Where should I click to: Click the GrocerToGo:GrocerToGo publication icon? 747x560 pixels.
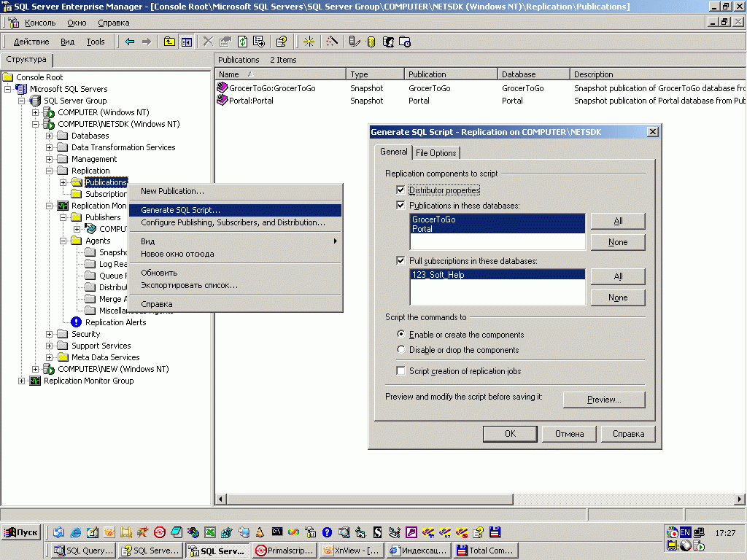[x=222, y=87]
